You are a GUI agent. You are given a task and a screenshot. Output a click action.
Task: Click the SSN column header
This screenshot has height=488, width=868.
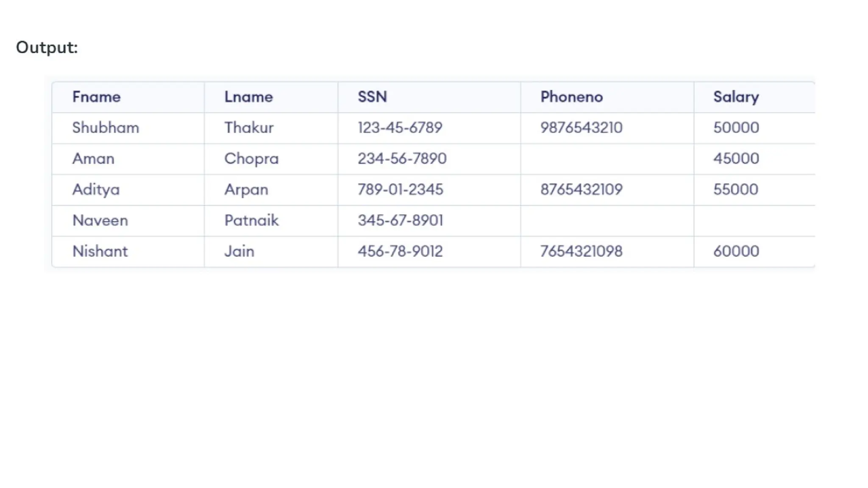pos(372,97)
